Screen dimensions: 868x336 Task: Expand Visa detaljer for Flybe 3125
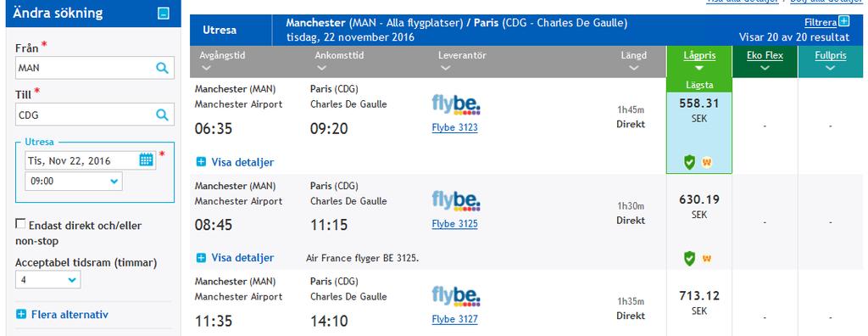[x=236, y=258]
